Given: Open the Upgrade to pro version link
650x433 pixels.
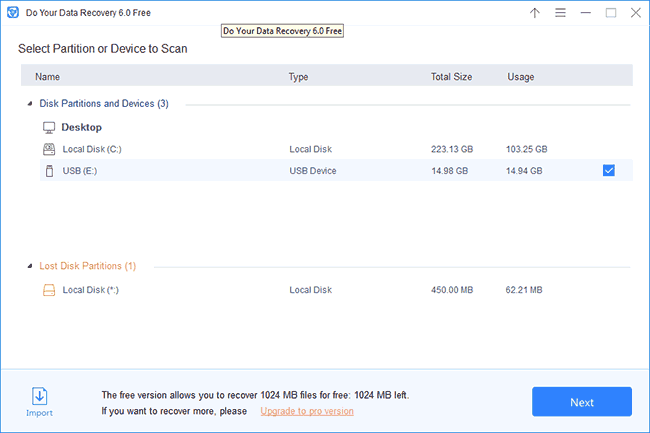Looking at the screenshot, I should [307, 411].
